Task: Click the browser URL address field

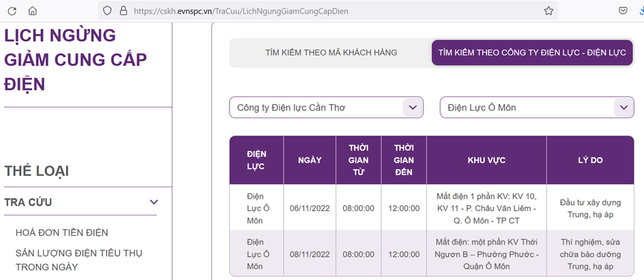Action: click(314, 11)
